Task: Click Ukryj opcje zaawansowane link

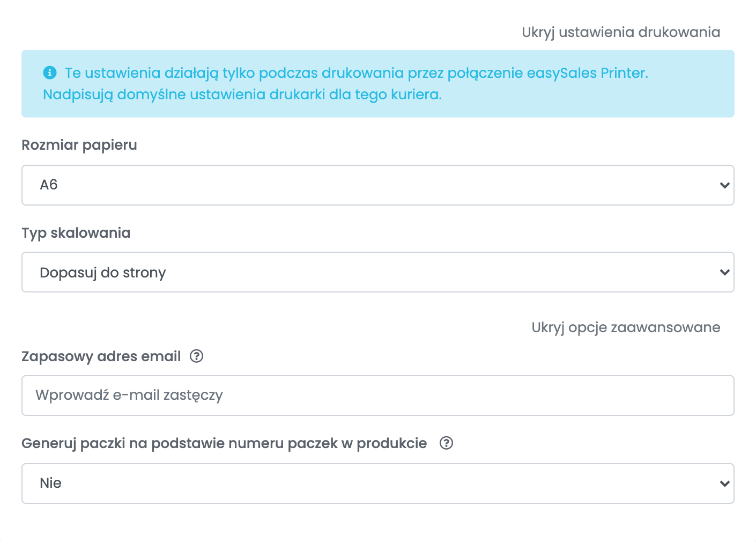Action: [x=626, y=327]
